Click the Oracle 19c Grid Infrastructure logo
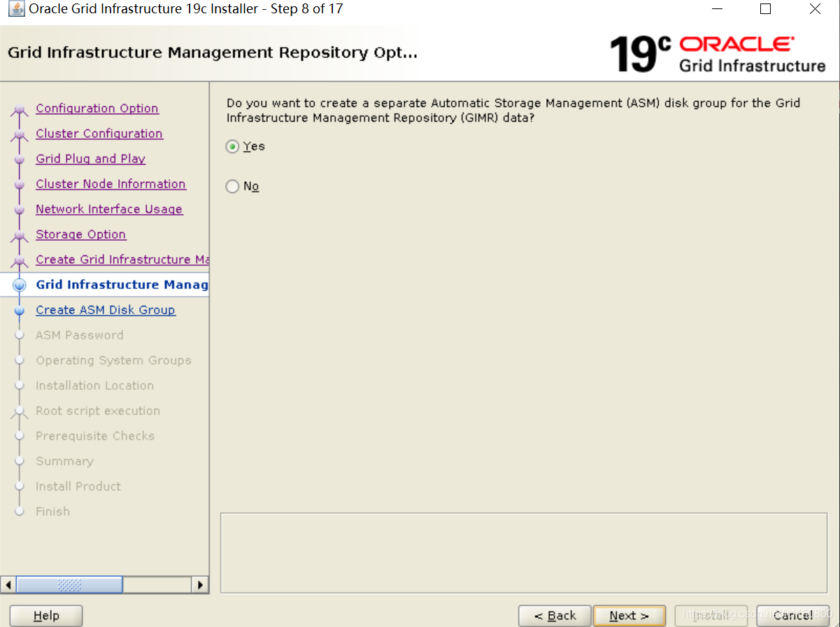 click(718, 55)
